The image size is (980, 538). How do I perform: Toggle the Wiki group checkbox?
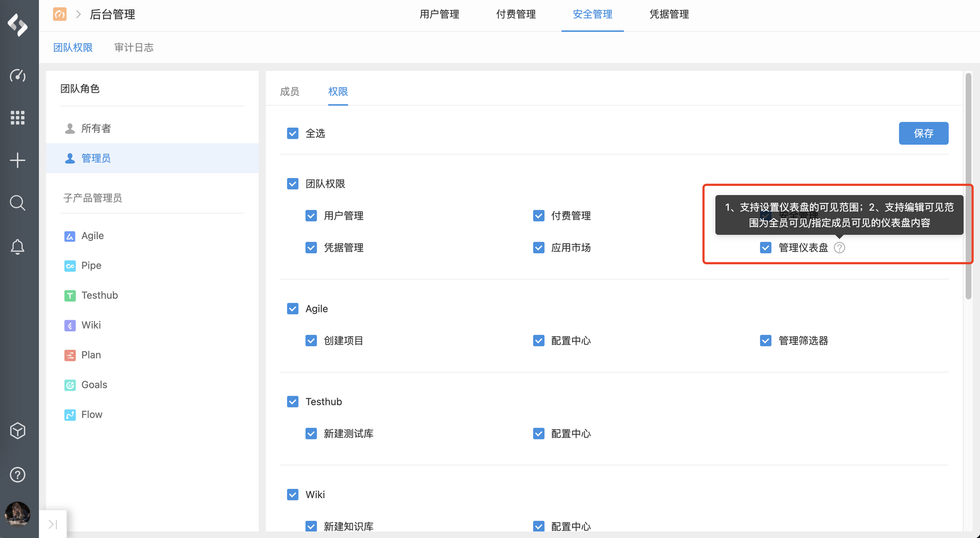tap(293, 494)
